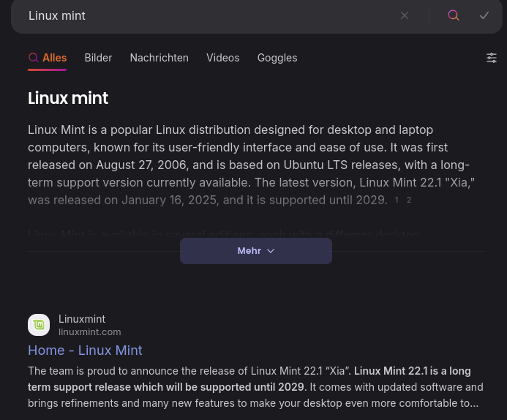Screen dimensions: 507x420
Task: Switch to the Alles tab
Action: coord(48,58)
